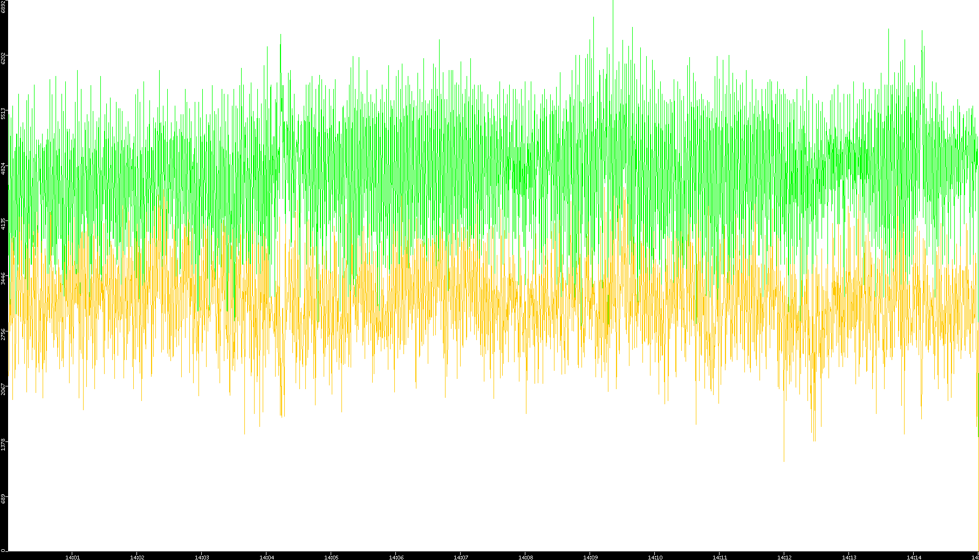The height and width of the screenshot is (560, 979).
Task: Click the 14:14 time axis label
Action: [x=914, y=557]
